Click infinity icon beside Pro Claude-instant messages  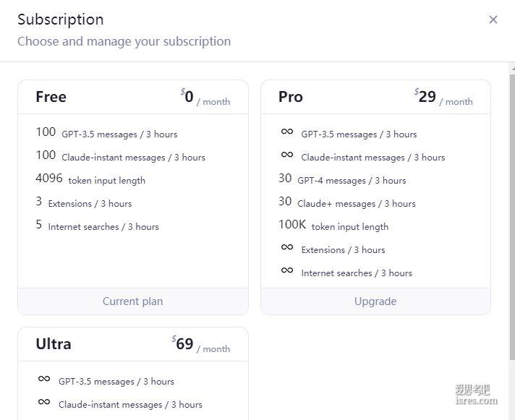pyautogui.click(x=287, y=155)
